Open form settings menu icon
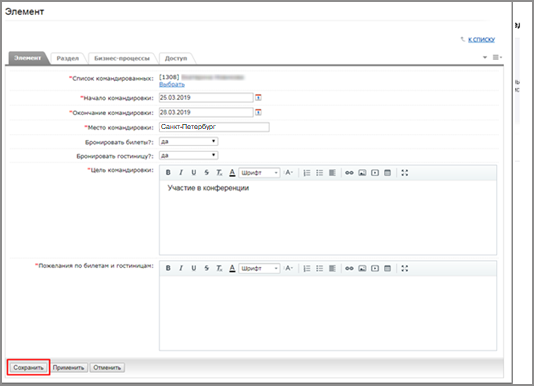Image resolution: width=534 pixels, height=386 pixels. coord(497,57)
